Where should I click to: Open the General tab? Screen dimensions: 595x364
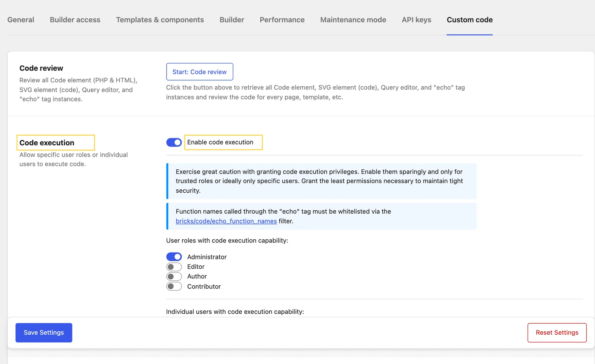click(x=21, y=20)
